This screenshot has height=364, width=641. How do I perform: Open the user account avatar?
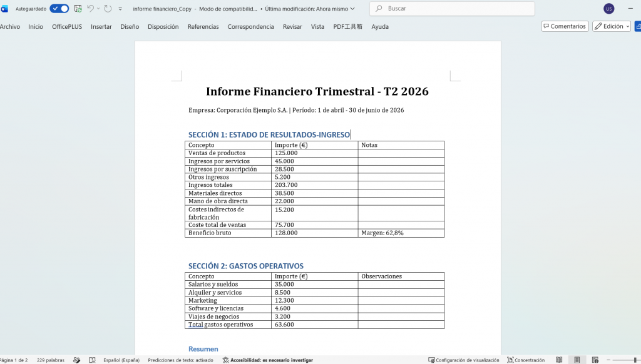coord(608,9)
